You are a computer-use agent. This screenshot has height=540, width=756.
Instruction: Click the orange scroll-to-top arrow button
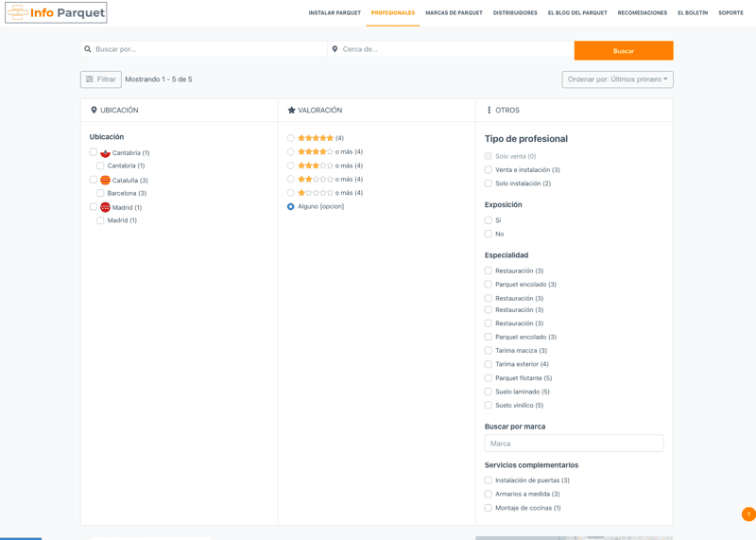coord(747,514)
